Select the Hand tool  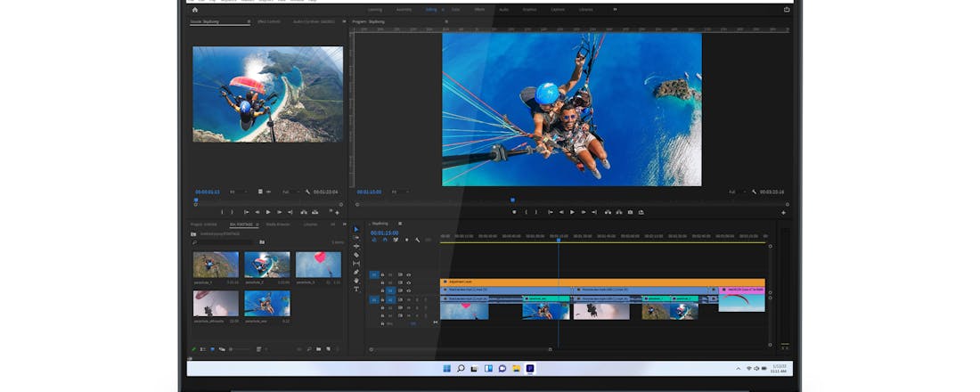pos(356,280)
